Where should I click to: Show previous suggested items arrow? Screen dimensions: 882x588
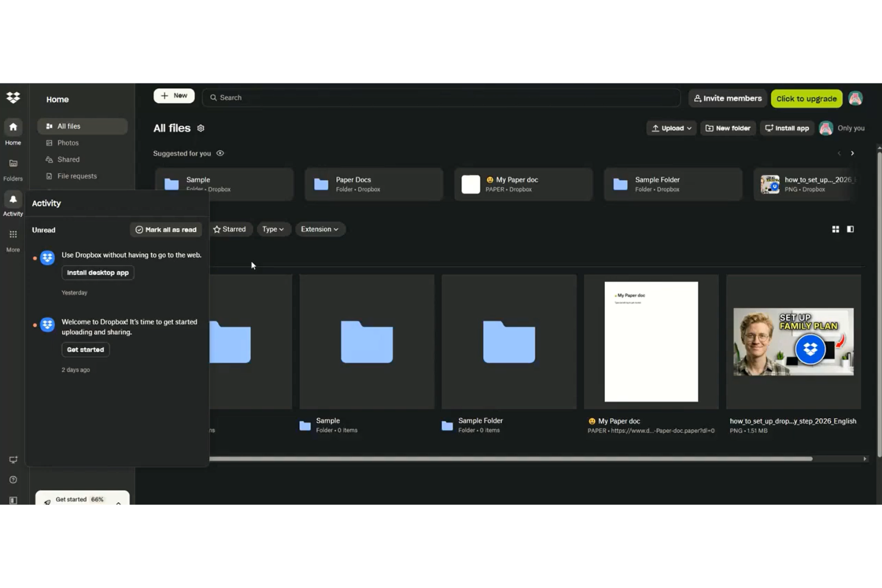tap(839, 154)
